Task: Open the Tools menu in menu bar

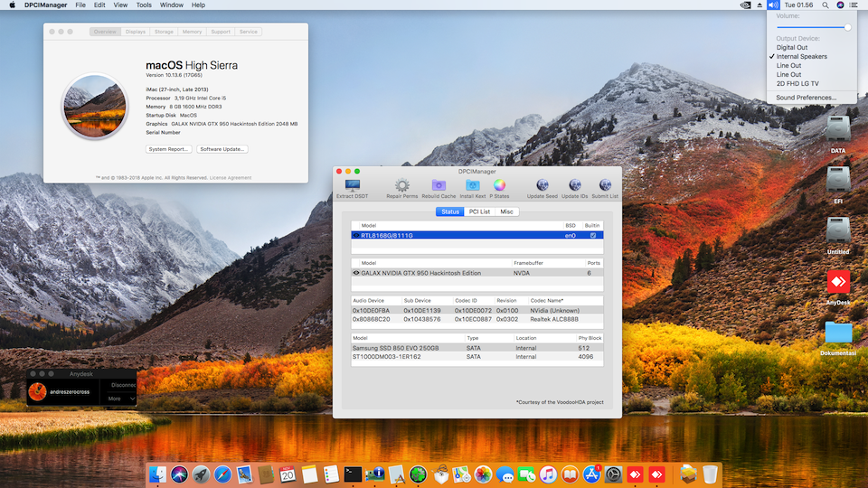Action: (144, 5)
